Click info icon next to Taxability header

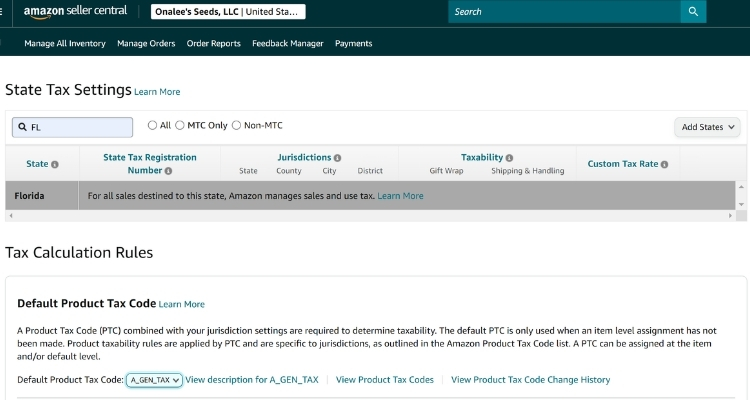coord(510,158)
